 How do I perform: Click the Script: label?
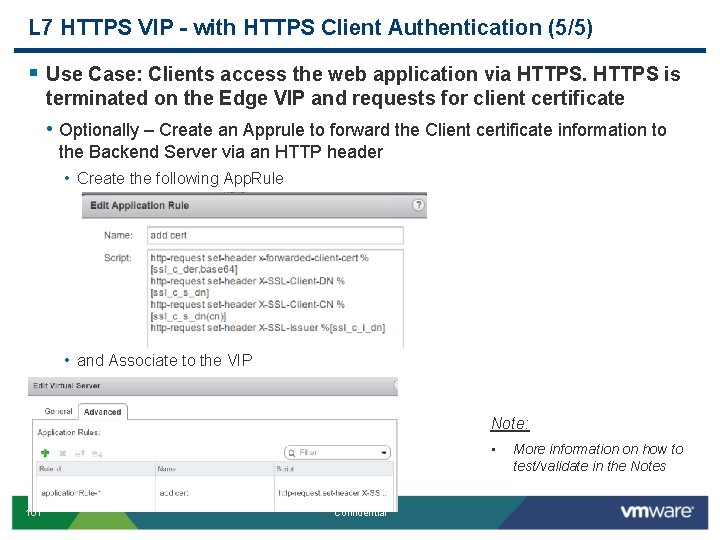click(118, 258)
